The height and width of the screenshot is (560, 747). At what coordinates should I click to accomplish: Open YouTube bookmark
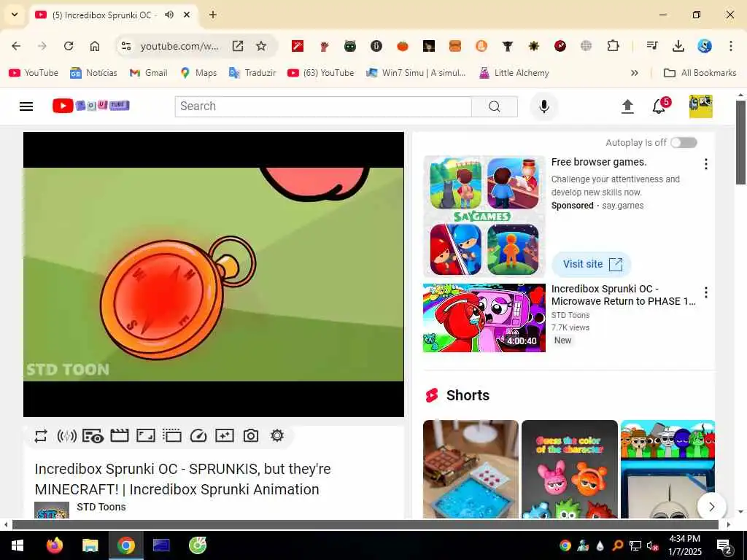[x=34, y=73]
